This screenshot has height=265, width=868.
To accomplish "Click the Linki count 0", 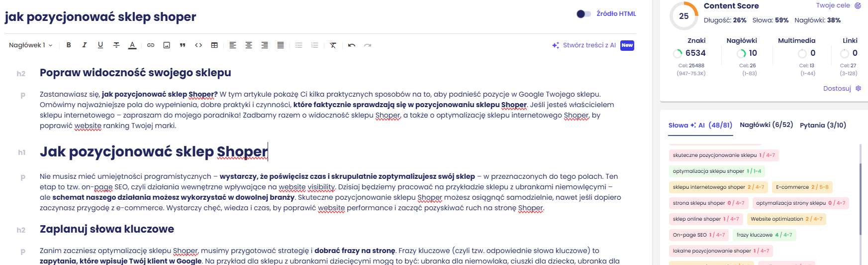I will tap(855, 53).
